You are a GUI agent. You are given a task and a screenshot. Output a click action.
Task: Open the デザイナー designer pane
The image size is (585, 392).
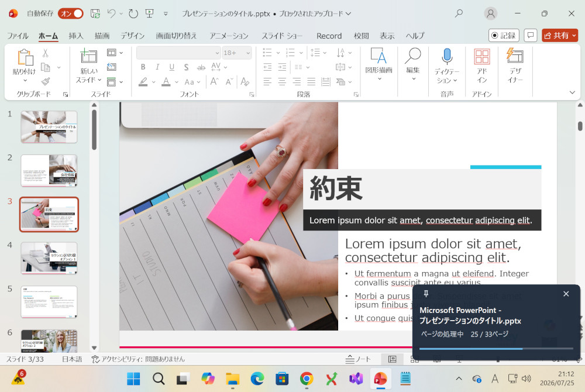(515, 66)
